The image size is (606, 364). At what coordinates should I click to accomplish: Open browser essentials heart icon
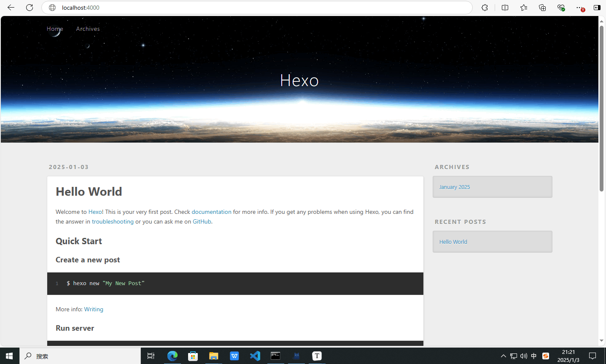pos(561,8)
